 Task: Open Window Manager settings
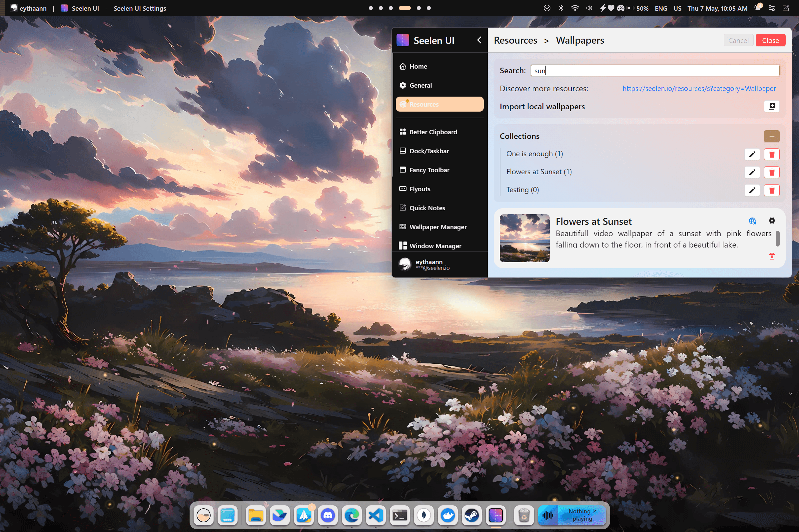click(439, 246)
